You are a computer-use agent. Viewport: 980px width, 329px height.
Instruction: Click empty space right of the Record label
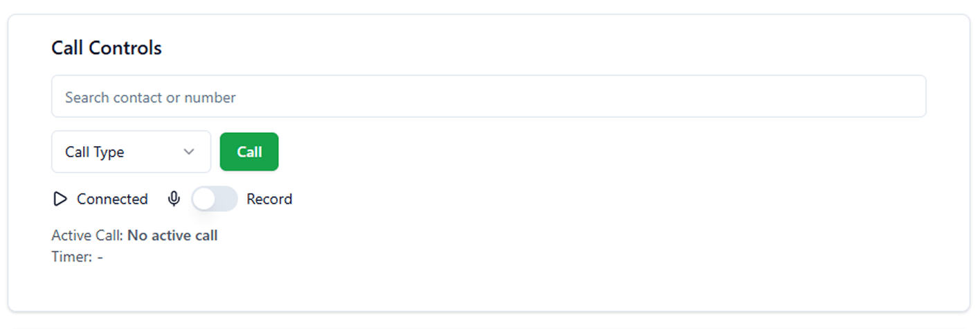484,199
